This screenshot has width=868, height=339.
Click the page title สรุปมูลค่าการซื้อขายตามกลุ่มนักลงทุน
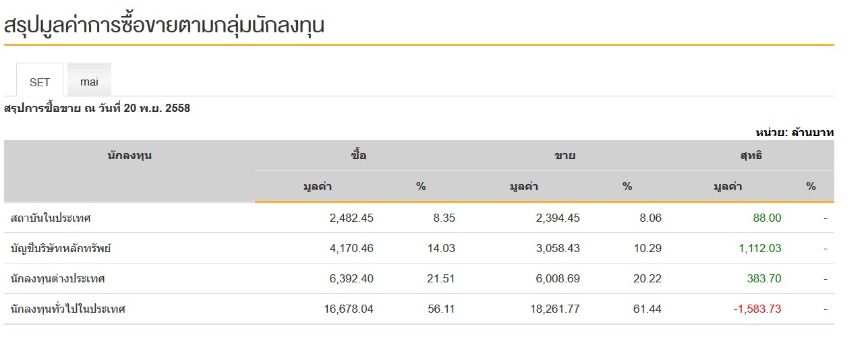(165, 26)
